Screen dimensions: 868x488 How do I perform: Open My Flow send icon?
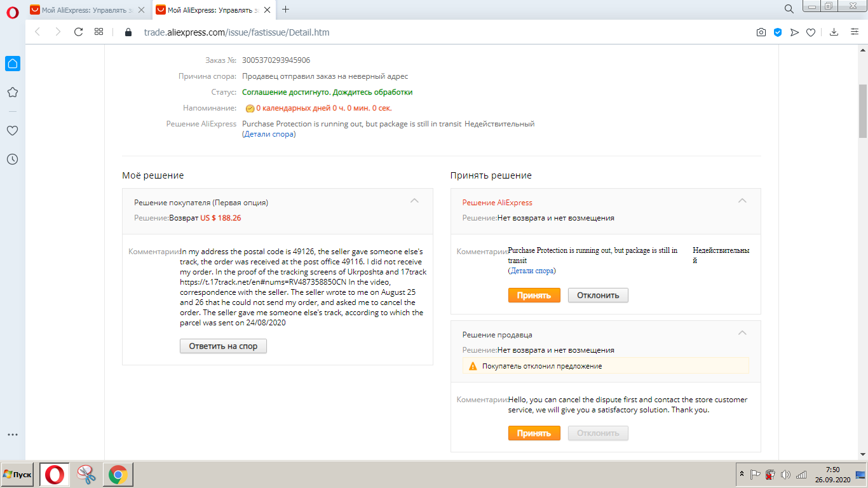click(x=794, y=32)
